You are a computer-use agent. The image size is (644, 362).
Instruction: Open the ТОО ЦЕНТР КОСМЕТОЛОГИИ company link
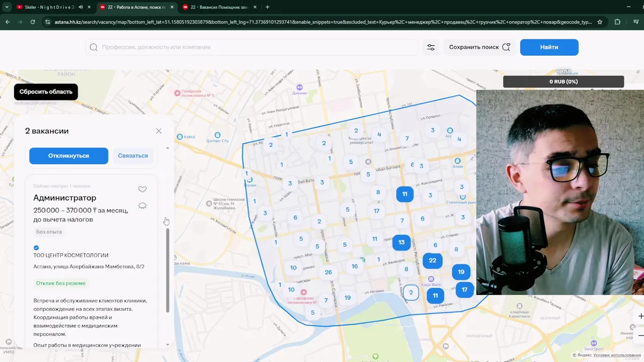(x=71, y=255)
